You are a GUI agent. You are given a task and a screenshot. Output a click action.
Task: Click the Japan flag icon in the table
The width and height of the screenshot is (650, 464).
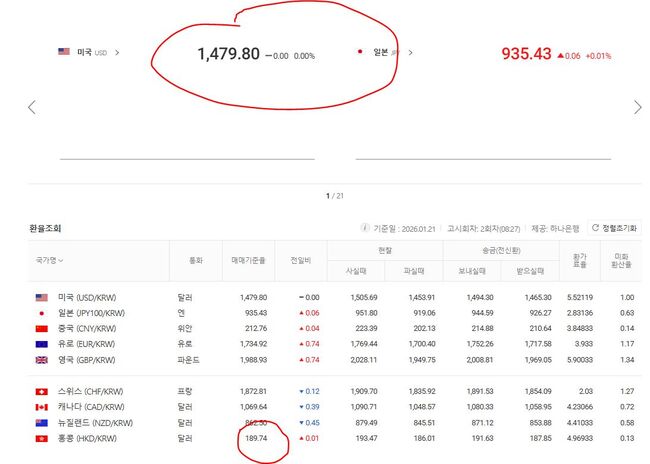[x=42, y=312]
